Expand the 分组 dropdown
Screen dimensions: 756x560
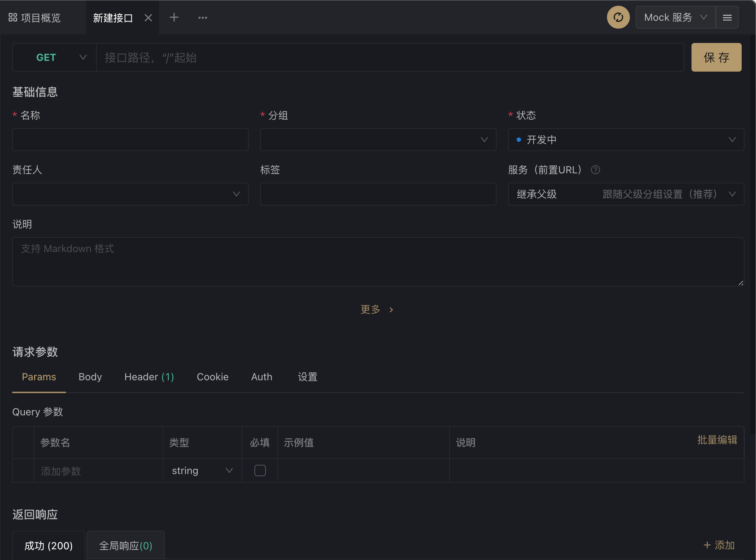click(x=378, y=140)
